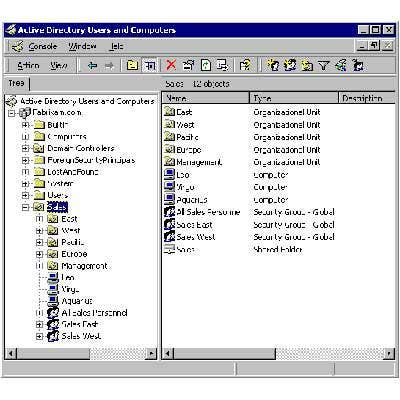Click the Filter funnel icon
Image resolution: width=400 pixels, height=400 pixels.
(x=323, y=65)
